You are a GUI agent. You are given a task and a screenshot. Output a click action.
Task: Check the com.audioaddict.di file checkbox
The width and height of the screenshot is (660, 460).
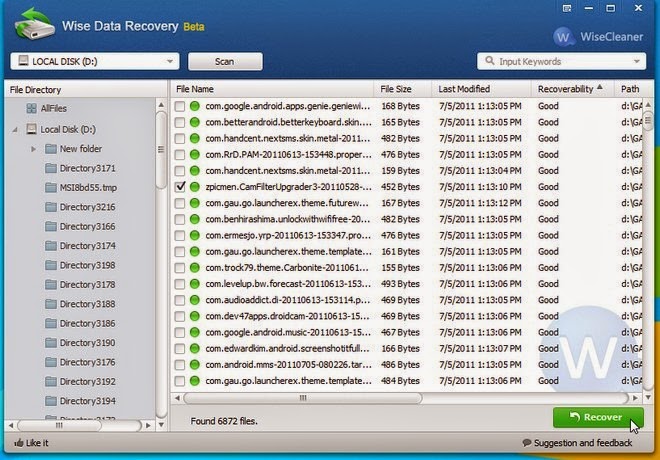(x=180, y=300)
